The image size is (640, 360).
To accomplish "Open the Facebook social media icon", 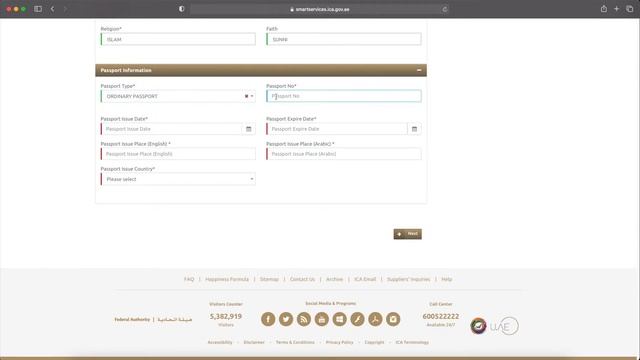I will coord(268,319).
